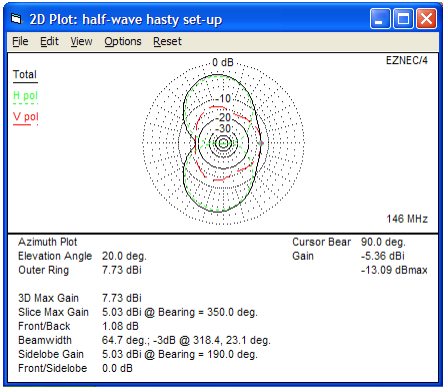Click the -10 ring label on plot
Image resolution: width=446 pixels, height=391 pixels.
click(x=223, y=99)
